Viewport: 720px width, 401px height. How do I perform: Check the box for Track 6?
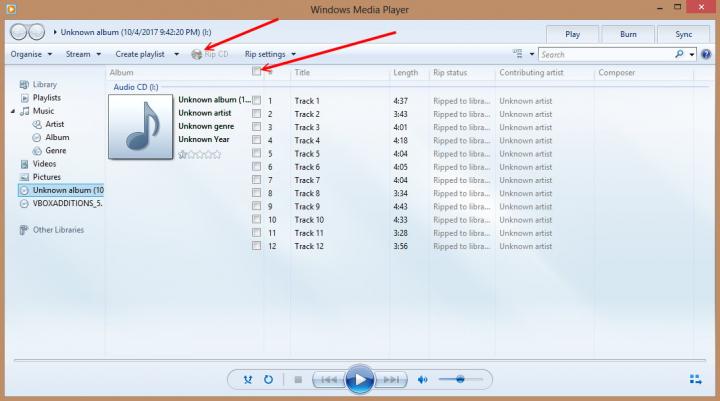point(256,166)
